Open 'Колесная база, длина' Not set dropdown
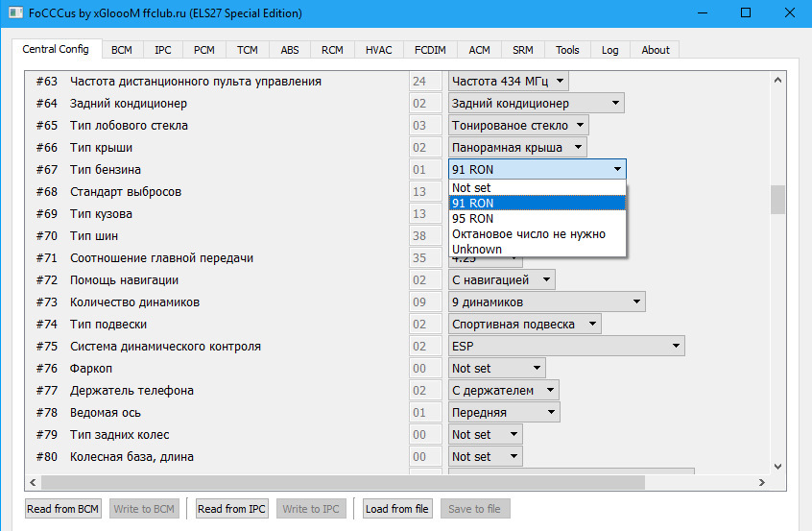The width and height of the screenshot is (812, 531). point(486,457)
